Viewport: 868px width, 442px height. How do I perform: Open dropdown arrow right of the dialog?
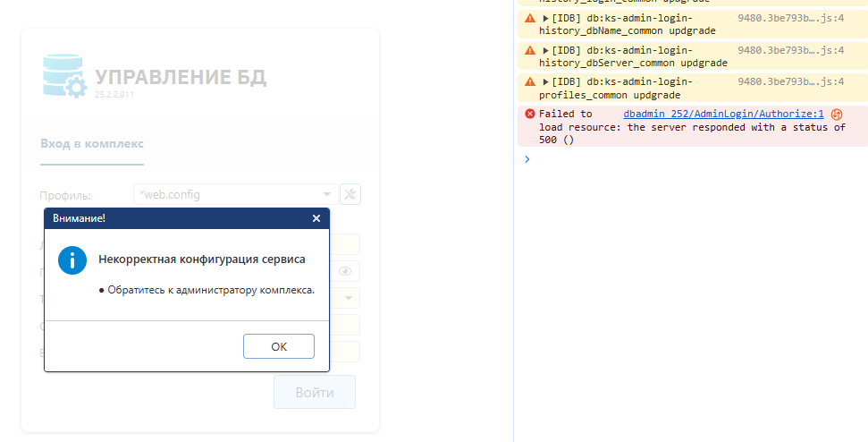(349, 298)
